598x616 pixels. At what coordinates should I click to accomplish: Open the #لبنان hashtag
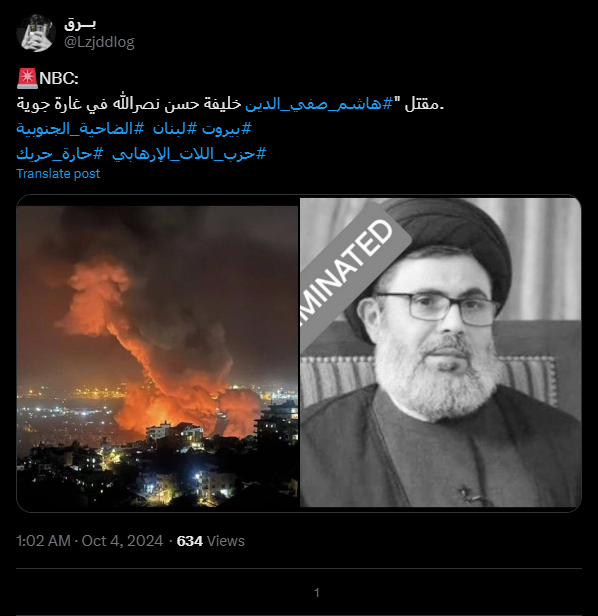click(174, 129)
